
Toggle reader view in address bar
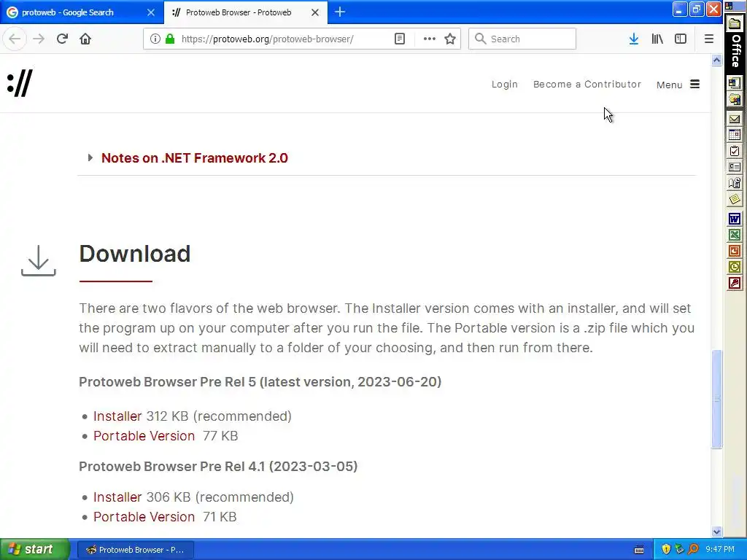click(x=400, y=39)
